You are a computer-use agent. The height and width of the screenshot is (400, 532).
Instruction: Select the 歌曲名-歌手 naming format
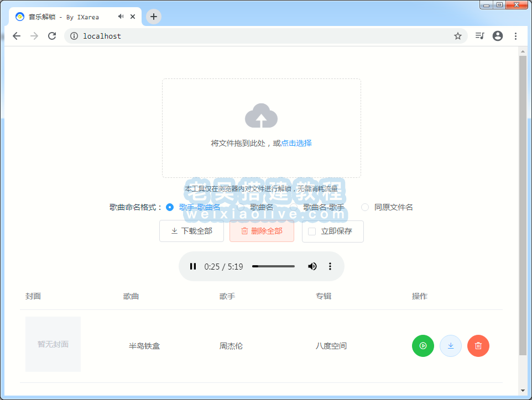[x=317, y=207]
